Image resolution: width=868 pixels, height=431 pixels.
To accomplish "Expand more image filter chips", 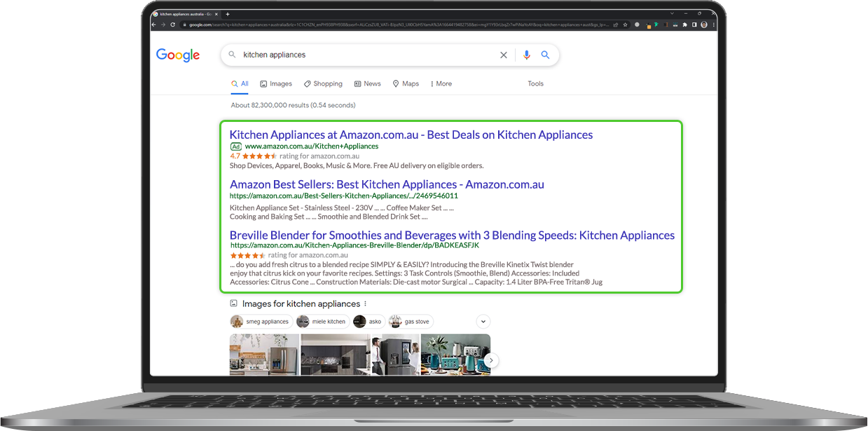I will click(x=483, y=322).
